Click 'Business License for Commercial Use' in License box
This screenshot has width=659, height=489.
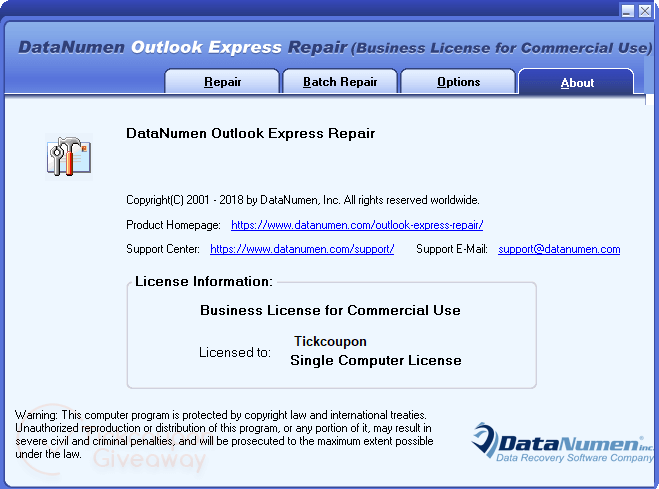click(330, 310)
